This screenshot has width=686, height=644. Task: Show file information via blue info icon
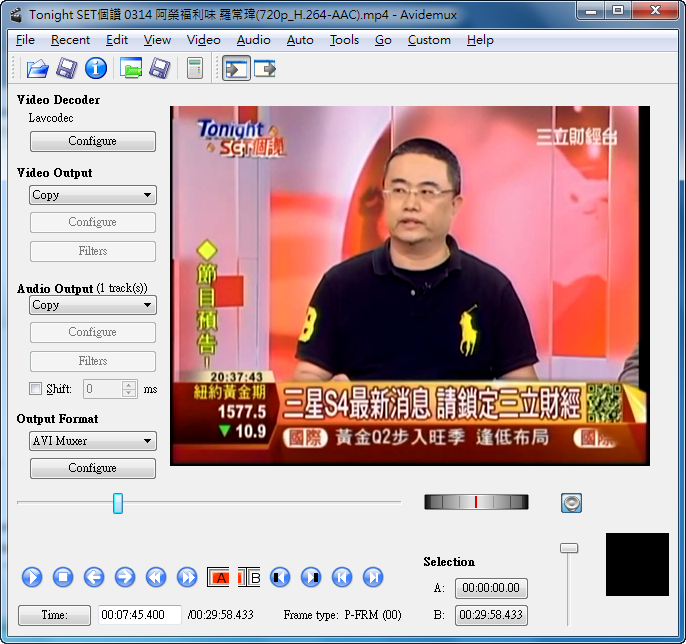click(96, 69)
